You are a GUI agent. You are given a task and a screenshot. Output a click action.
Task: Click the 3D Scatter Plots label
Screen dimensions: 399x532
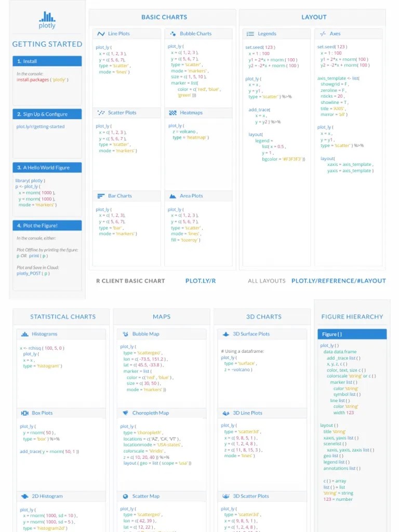click(x=251, y=496)
